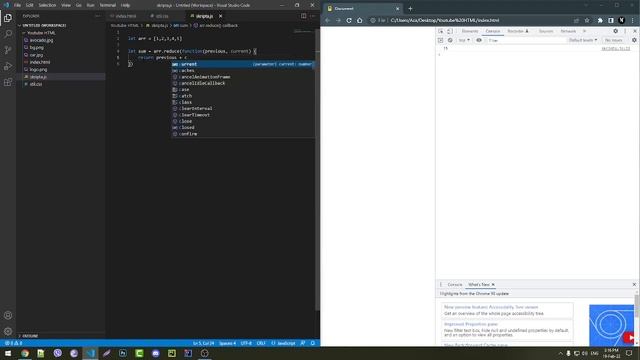Bookmark this page with the star icon

[587, 20]
